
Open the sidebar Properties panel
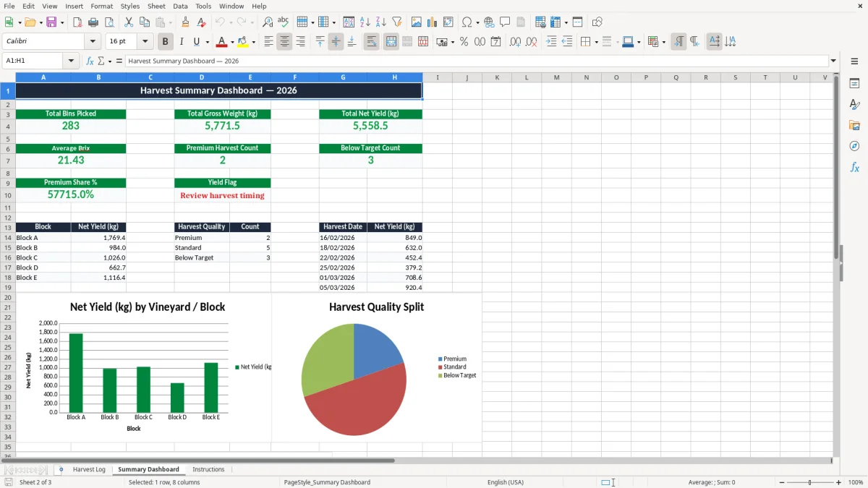tap(854, 84)
